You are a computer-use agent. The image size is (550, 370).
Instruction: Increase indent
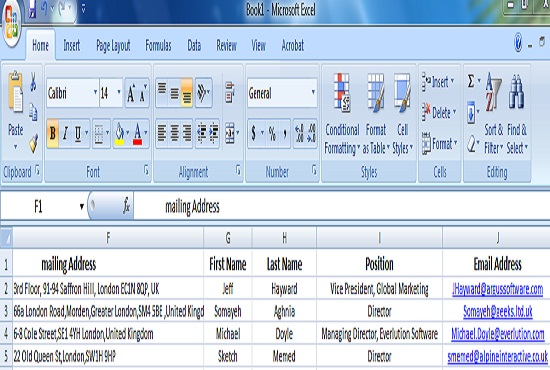coord(214,133)
